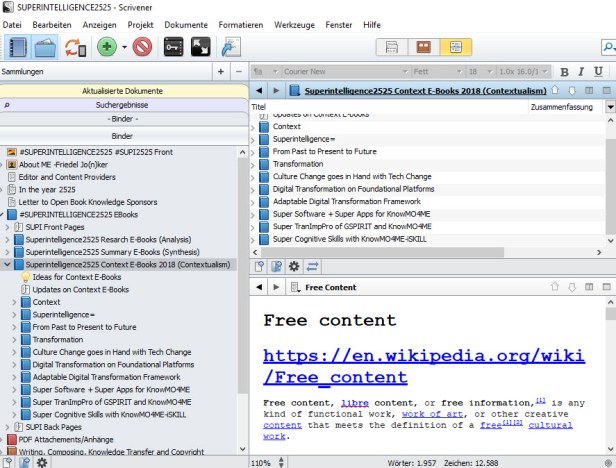The image size is (616, 468).
Task: Click the gear icon below the outliner
Action: coord(294,266)
